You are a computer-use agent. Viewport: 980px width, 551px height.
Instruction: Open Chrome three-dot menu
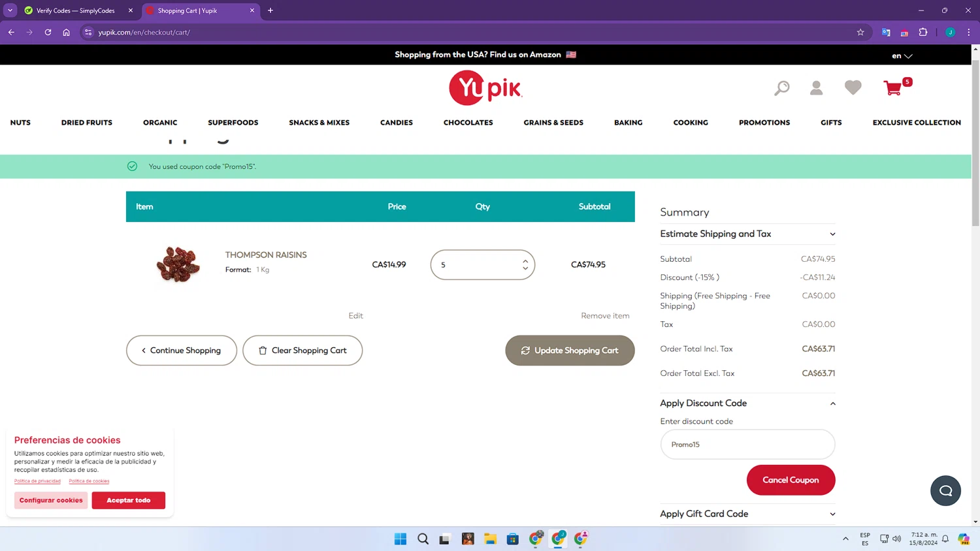[x=968, y=32]
